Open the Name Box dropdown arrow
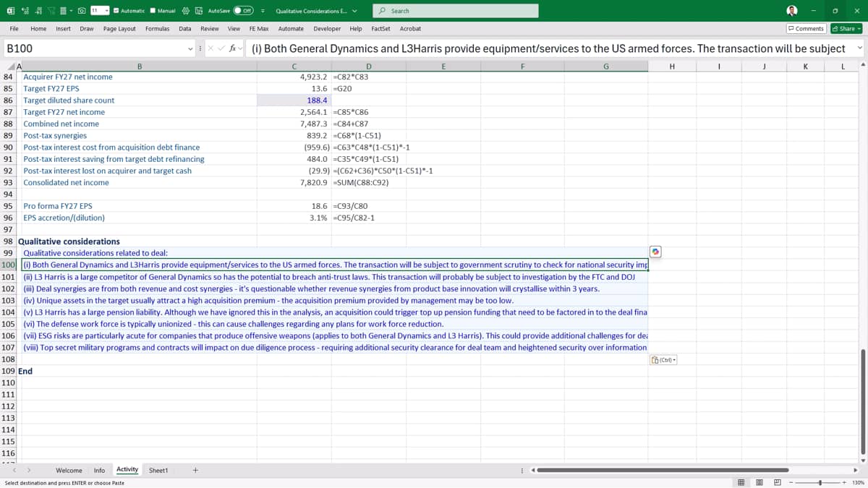 pyautogui.click(x=190, y=48)
